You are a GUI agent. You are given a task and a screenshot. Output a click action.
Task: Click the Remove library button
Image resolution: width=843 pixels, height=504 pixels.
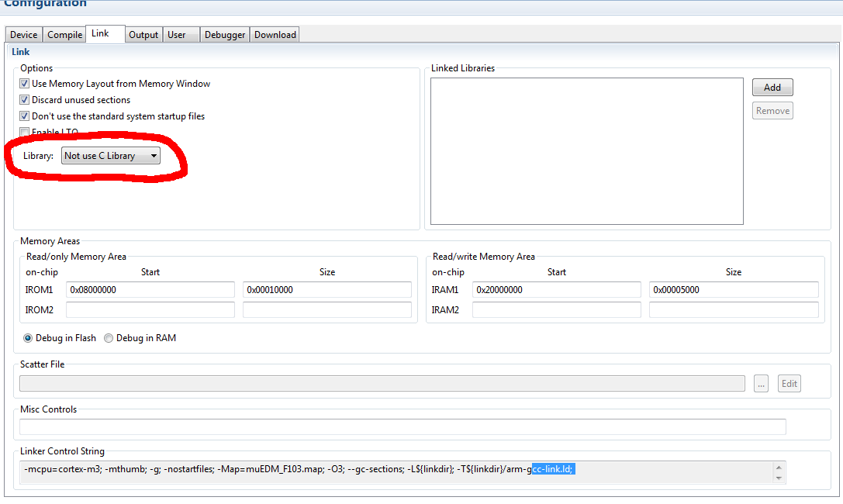772,111
